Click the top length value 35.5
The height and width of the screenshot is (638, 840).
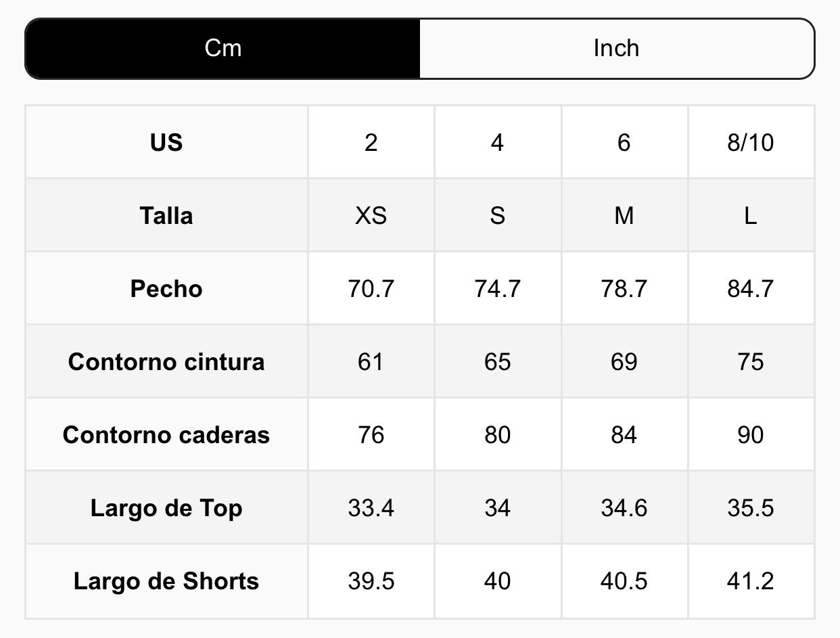(x=750, y=508)
